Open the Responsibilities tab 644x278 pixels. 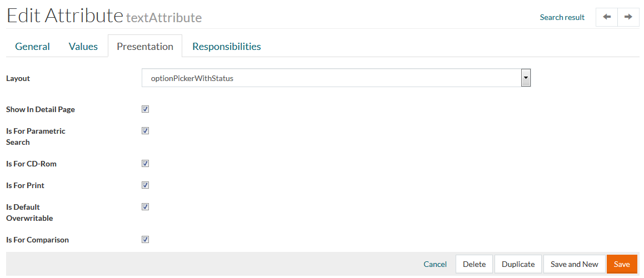[x=227, y=47]
